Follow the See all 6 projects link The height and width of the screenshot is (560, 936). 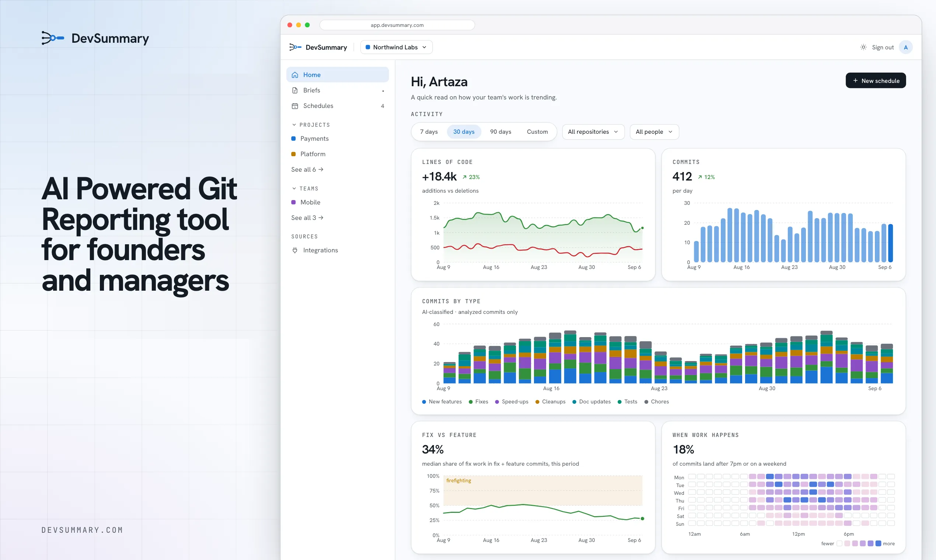[307, 169]
